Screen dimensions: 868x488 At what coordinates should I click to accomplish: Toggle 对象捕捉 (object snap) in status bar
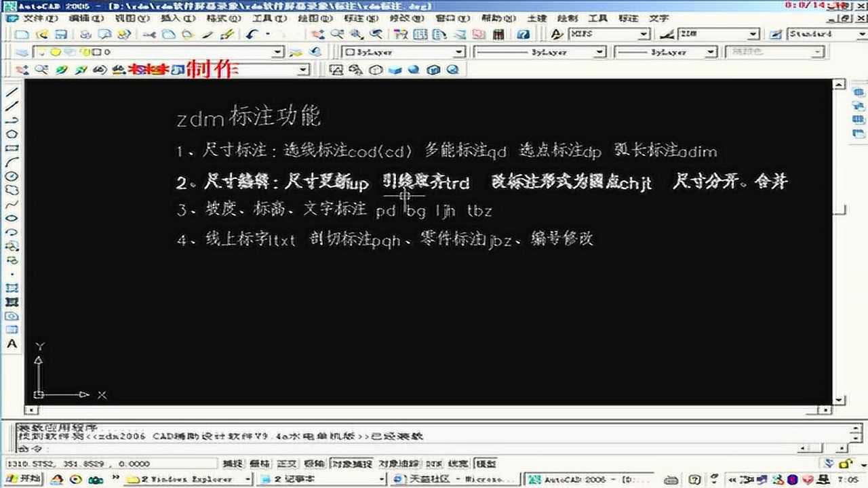tap(351, 464)
